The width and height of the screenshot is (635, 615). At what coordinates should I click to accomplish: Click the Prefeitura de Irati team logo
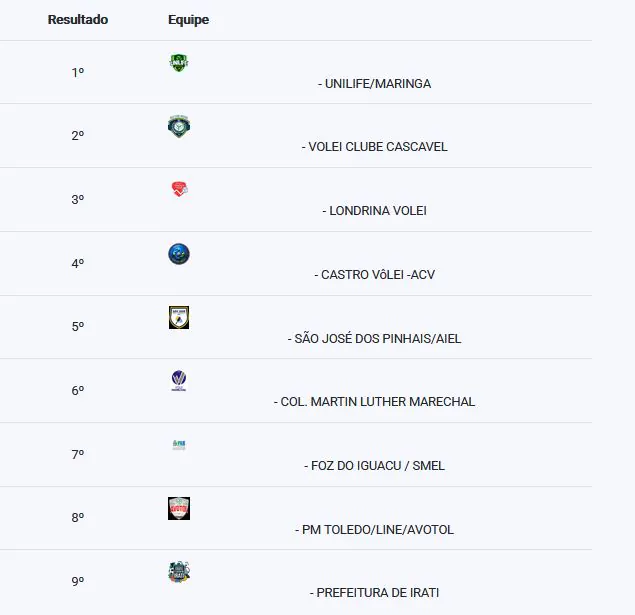pos(179,572)
